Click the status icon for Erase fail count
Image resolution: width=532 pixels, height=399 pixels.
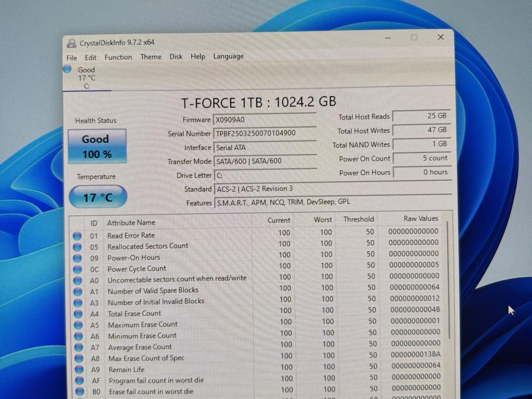coord(79,391)
